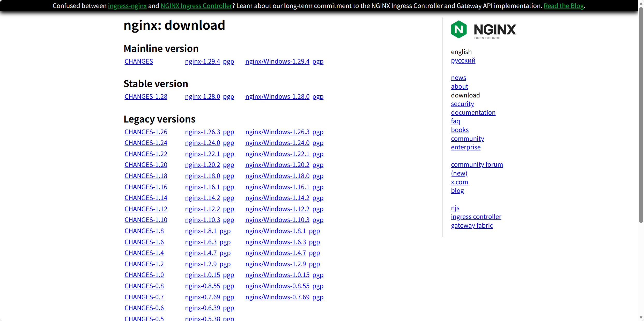Open the gateway fabric link
This screenshot has width=644, height=321.
(472, 226)
